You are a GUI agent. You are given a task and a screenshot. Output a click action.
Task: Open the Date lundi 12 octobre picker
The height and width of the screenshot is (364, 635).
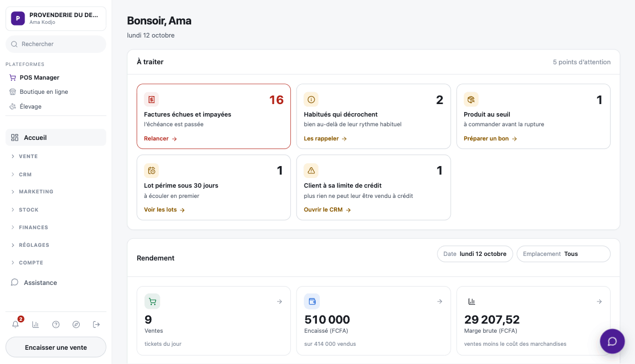coord(475,254)
